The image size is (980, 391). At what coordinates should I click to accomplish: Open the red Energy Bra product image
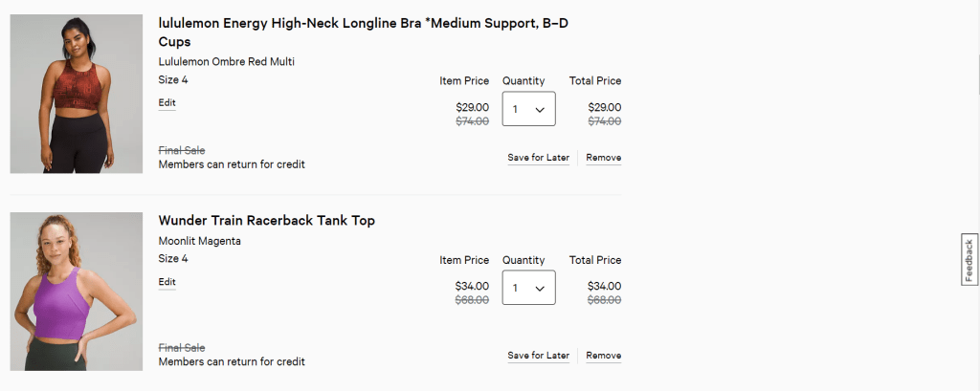77,95
